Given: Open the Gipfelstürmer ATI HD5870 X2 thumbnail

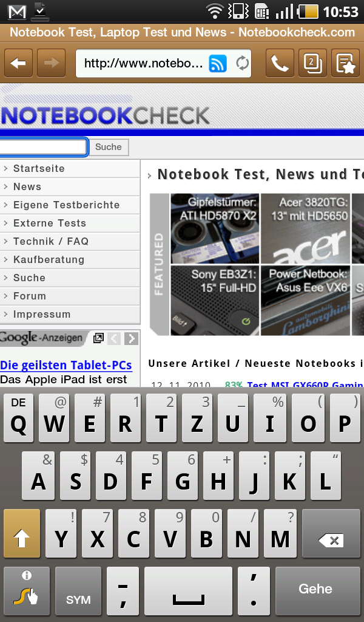Looking at the screenshot, I should (215, 228).
